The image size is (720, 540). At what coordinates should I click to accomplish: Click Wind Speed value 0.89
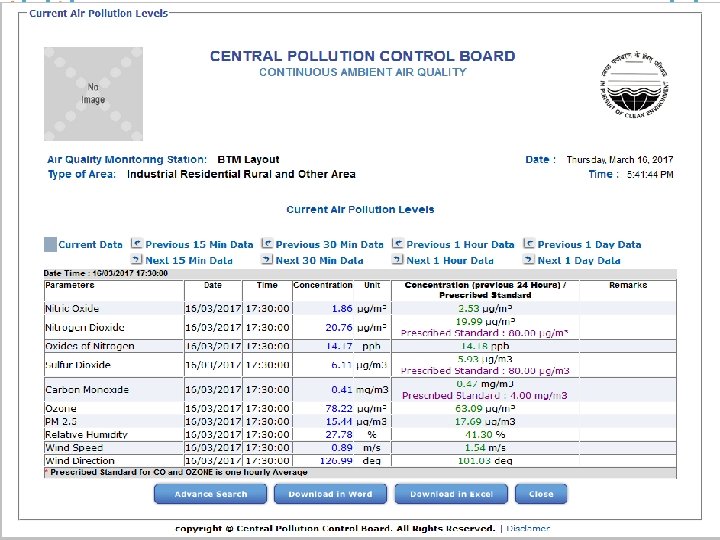(342, 448)
